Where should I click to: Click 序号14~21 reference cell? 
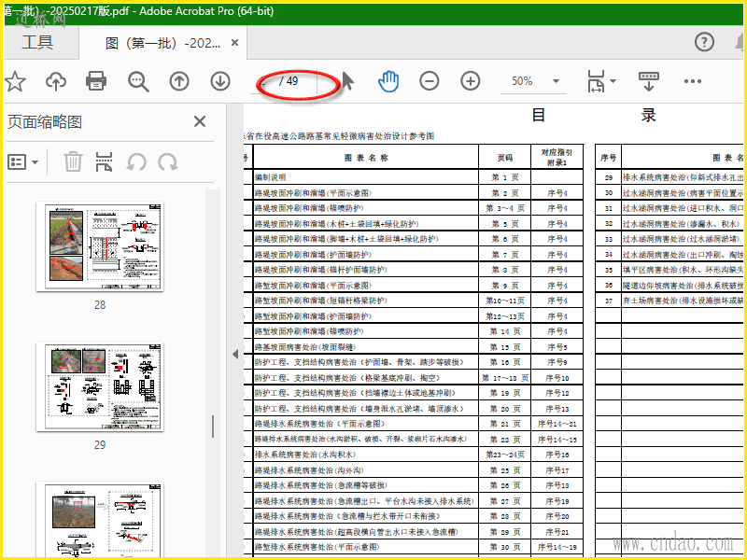557,424
